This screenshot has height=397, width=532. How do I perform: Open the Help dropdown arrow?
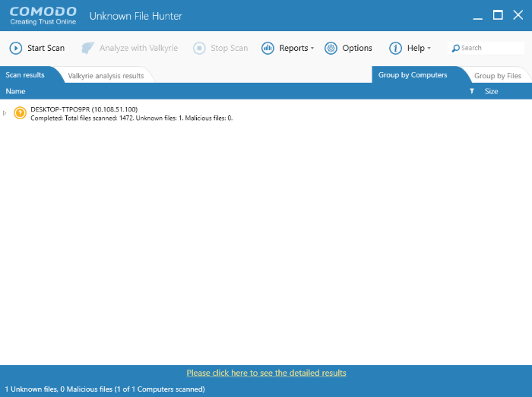click(x=429, y=49)
